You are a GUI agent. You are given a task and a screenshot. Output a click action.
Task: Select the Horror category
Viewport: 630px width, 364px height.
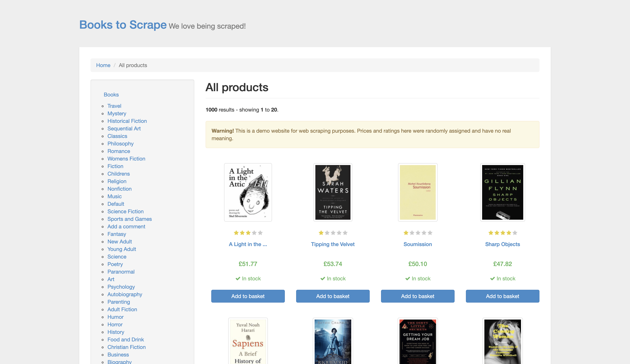(x=115, y=325)
